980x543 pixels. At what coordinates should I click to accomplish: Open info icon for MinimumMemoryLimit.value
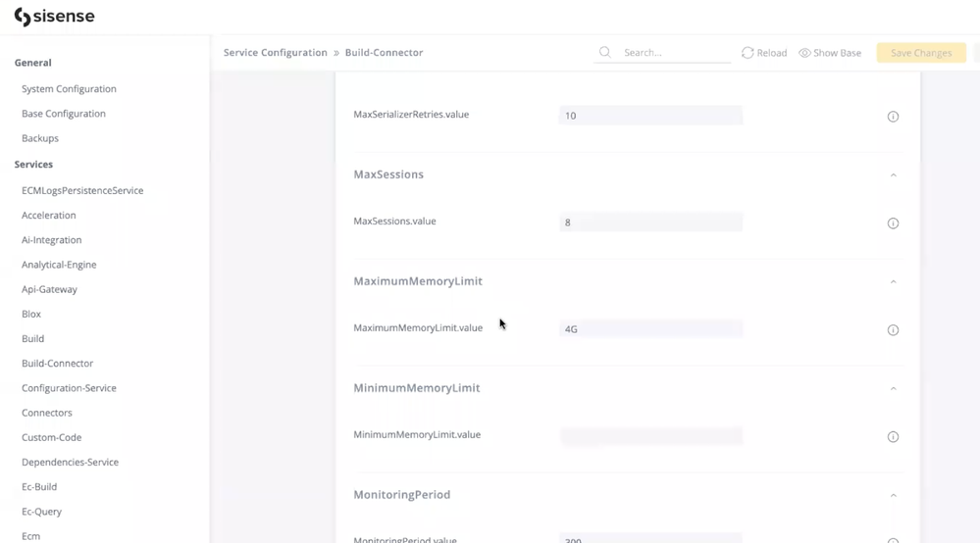coord(893,437)
